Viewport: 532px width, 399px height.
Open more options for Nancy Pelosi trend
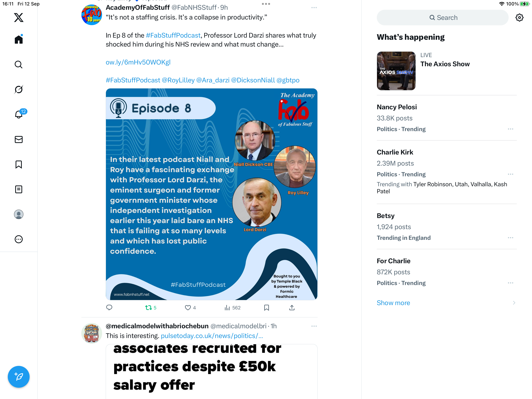pos(510,129)
